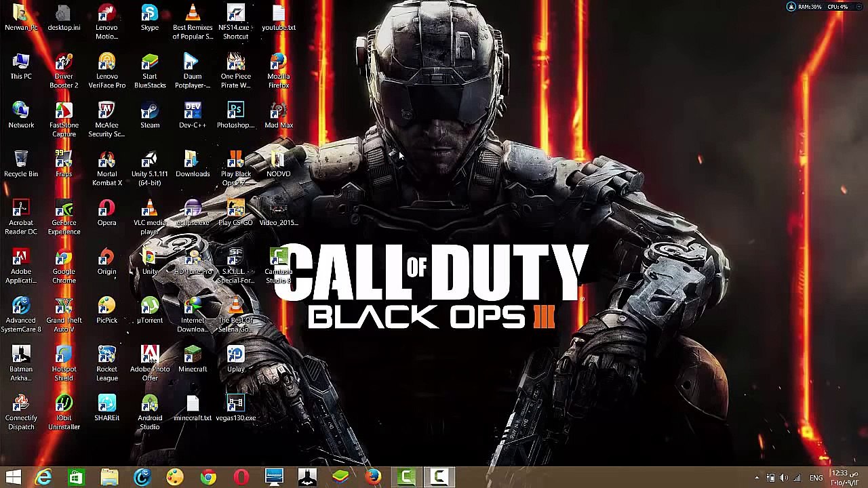Select the Driver Booster 2 shortcut
The image size is (868, 488).
[64, 71]
